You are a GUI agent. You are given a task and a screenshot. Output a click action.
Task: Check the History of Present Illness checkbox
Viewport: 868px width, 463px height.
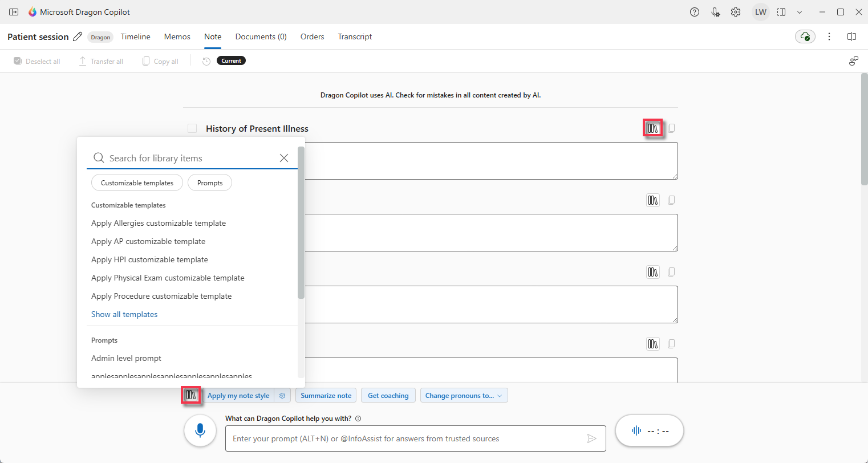[192, 128]
